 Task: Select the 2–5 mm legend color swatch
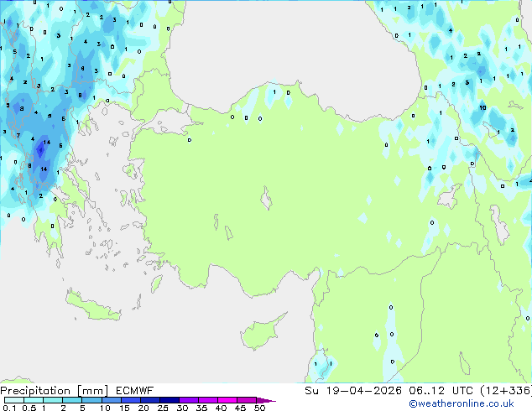pyautogui.click(x=72, y=400)
